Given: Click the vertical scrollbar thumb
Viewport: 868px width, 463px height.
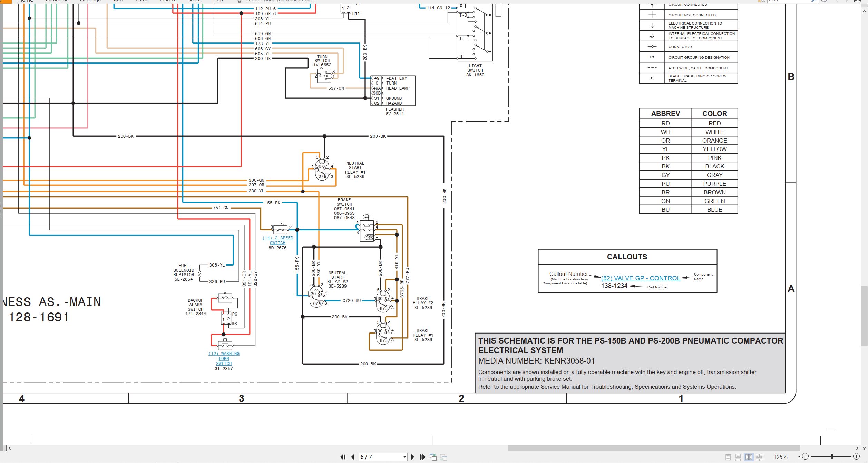Looking at the screenshot, I should (x=864, y=316).
